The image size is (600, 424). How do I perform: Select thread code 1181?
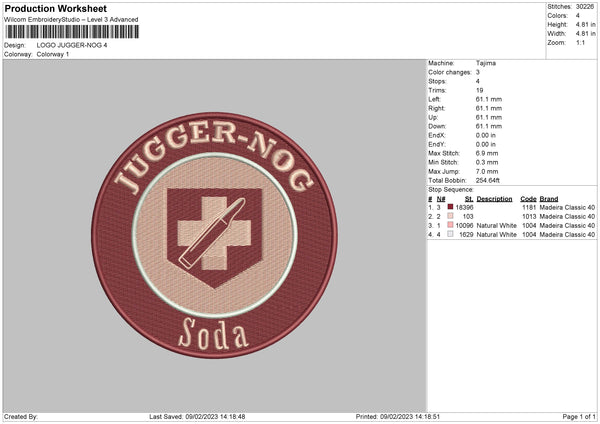tap(529, 207)
